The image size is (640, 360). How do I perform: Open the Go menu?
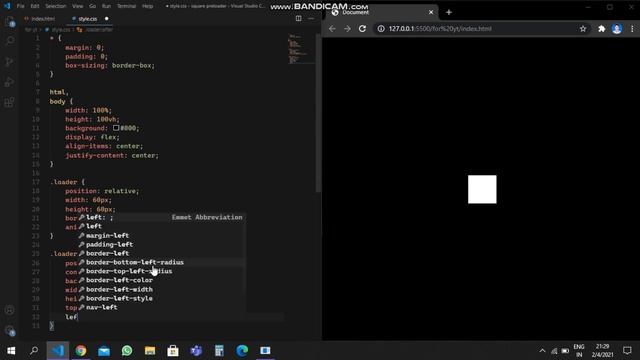pyautogui.click(x=93, y=6)
